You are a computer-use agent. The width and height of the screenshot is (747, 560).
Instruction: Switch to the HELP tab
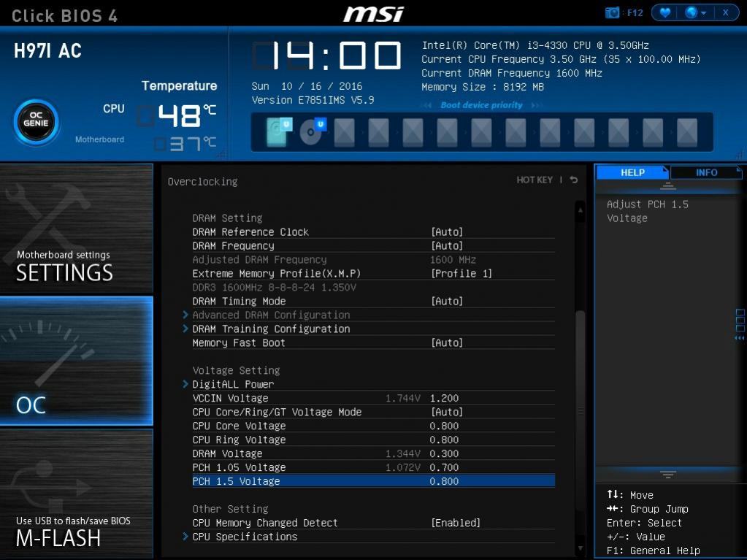[632, 172]
